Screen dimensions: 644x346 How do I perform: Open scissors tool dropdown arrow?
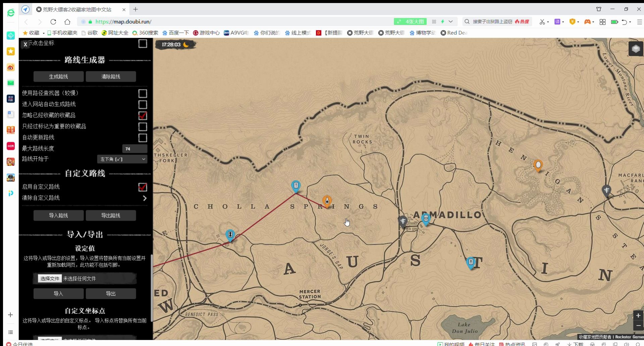coord(548,22)
